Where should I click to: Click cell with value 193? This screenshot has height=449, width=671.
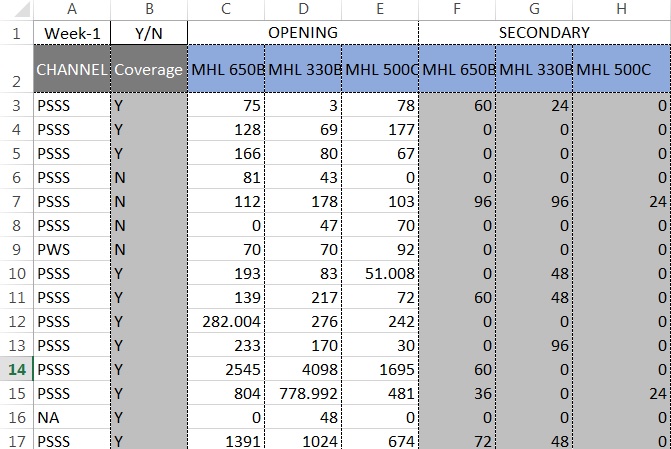click(226, 273)
